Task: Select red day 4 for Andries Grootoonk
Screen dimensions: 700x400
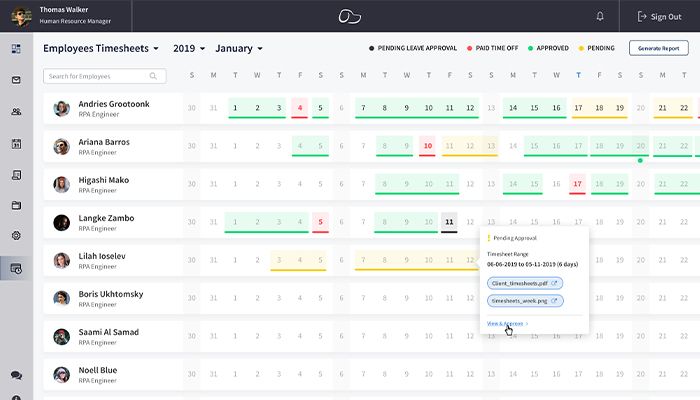Action: pos(300,108)
